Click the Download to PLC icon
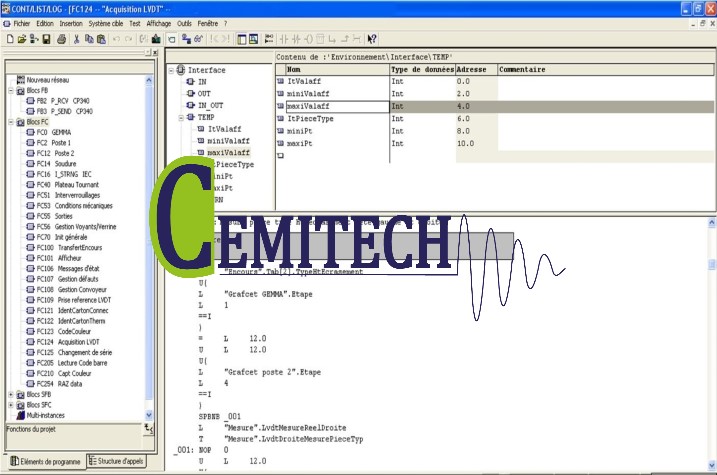The width and height of the screenshot is (717, 475). coord(156,39)
